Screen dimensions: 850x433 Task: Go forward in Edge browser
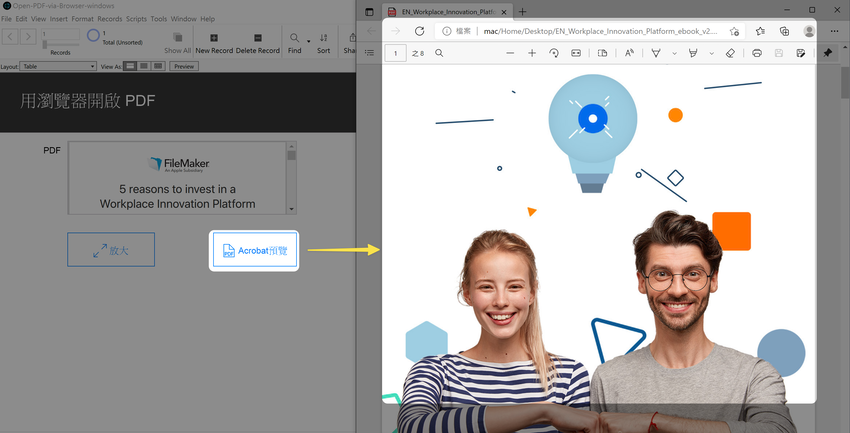click(x=396, y=31)
